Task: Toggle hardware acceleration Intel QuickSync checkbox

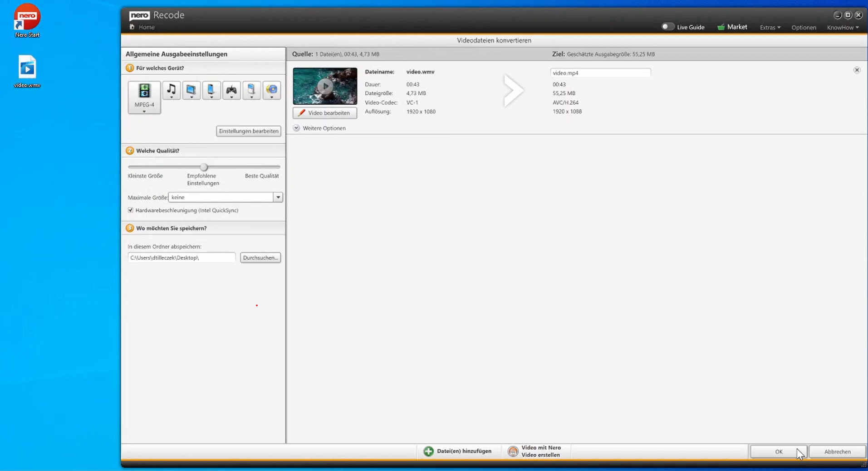Action: coord(131,210)
